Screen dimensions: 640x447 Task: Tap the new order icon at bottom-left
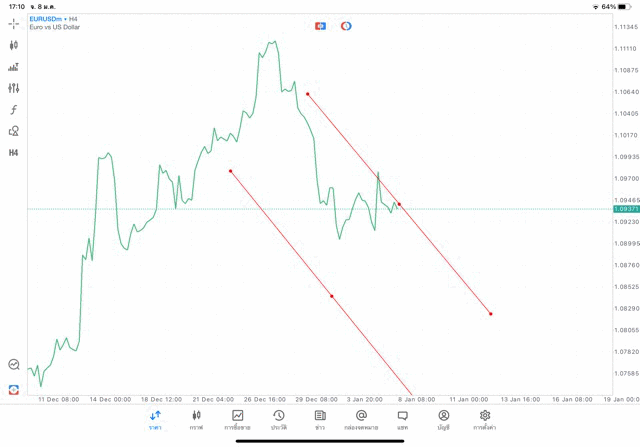(14, 389)
